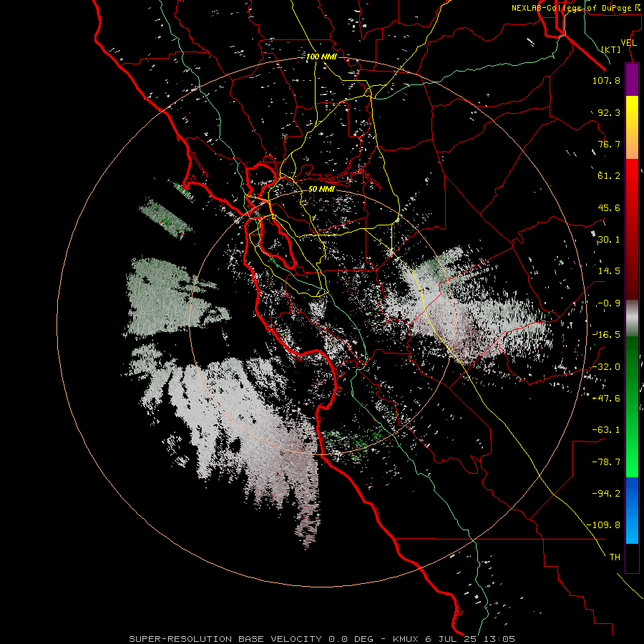Click the NEXLAB-College of DuPage credit text
Screen dimensions: 644x644
576,8
